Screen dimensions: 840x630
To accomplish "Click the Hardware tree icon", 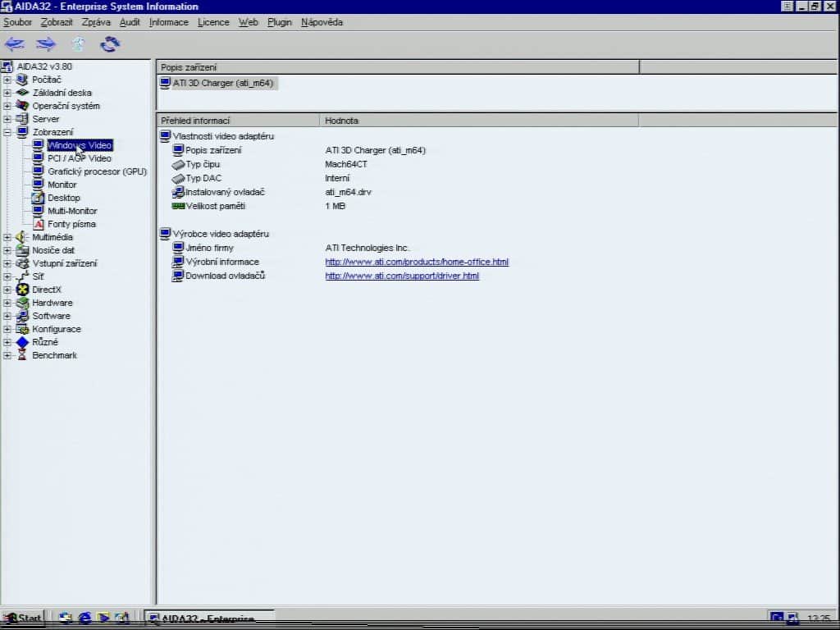I will tap(22, 303).
